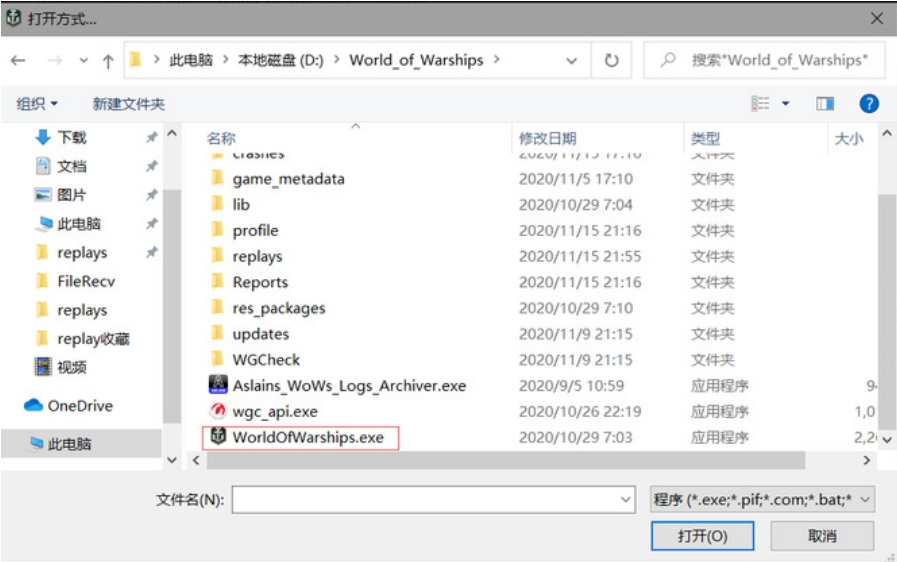Select the updates folder
This screenshot has width=897, height=562.
[x=261, y=334]
